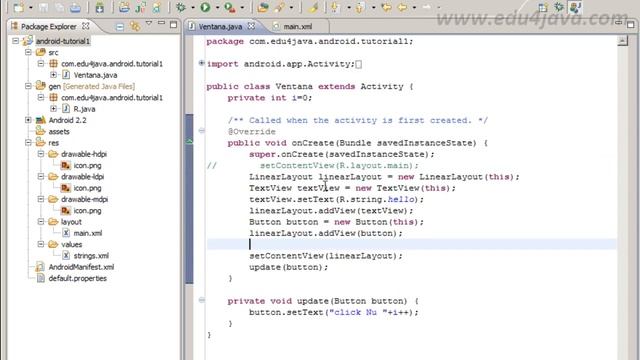The height and width of the screenshot is (360, 640).
Task: Switch to the Debug perspective
Action: (559, 7)
